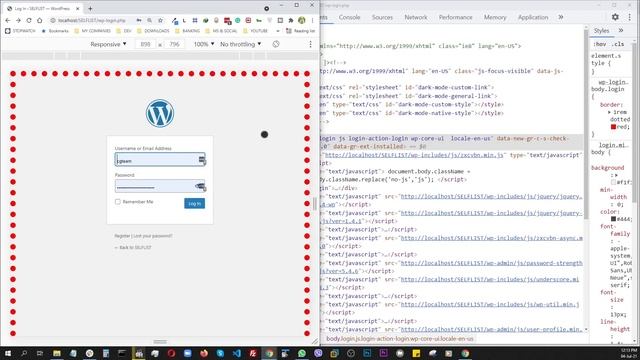Click the password manager icon in password field
Viewport: 640px width, 360px height.
200,187
